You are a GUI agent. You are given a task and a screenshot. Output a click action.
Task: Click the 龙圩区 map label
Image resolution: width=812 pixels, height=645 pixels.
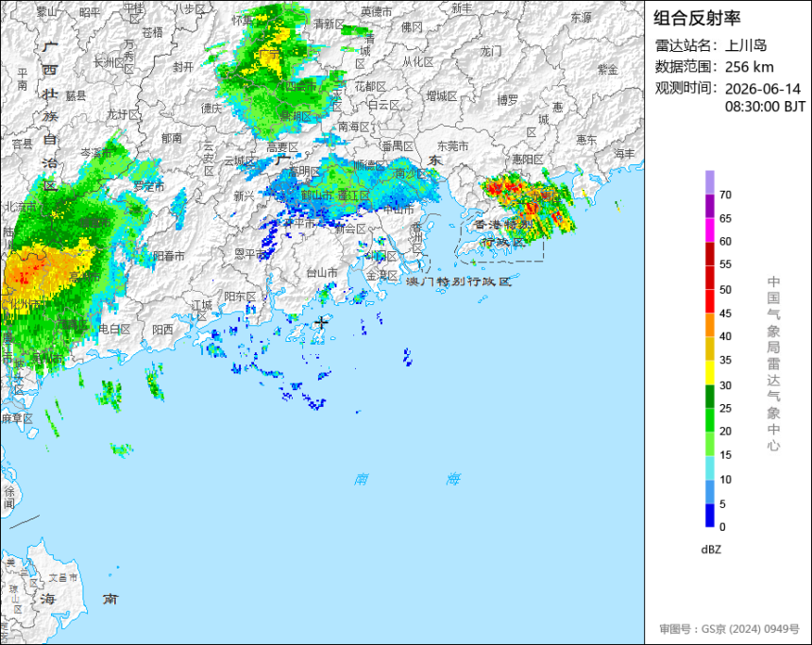point(123,114)
